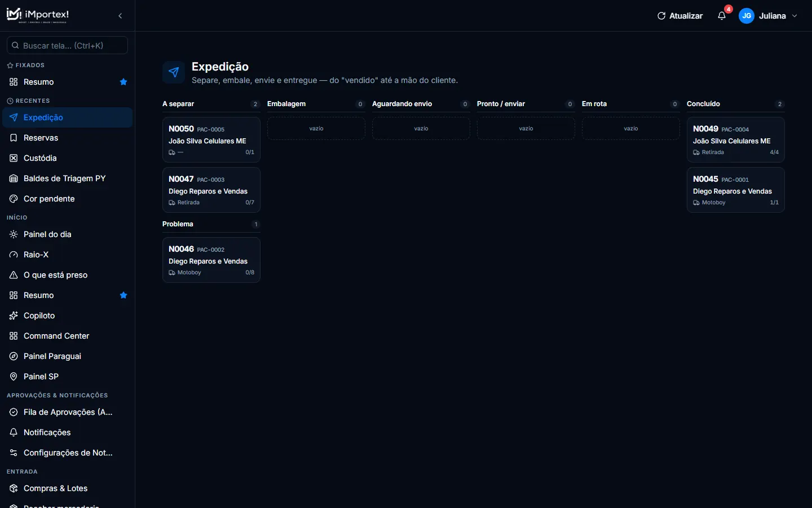Open completed order N0045 Motoboy card
Image resolution: width=812 pixels, height=508 pixels.
coord(736,190)
